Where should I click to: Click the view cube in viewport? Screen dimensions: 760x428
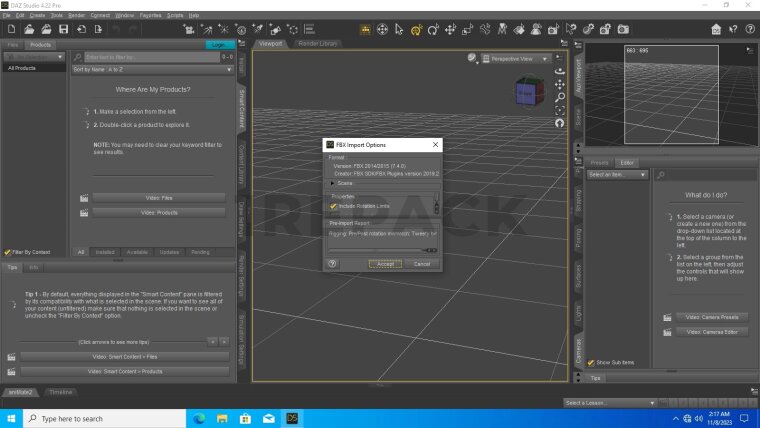click(x=525, y=92)
